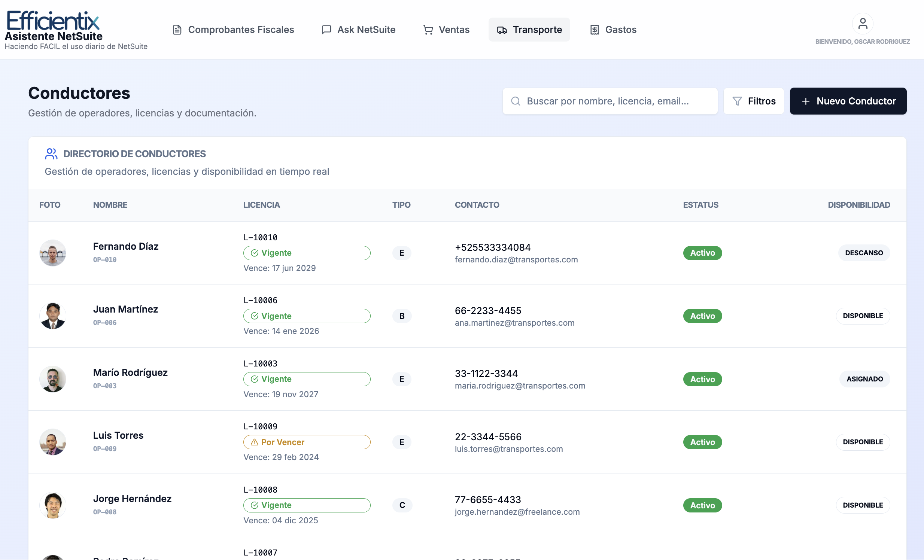
Task: Select Luis Torres name
Action: coord(118,435)
